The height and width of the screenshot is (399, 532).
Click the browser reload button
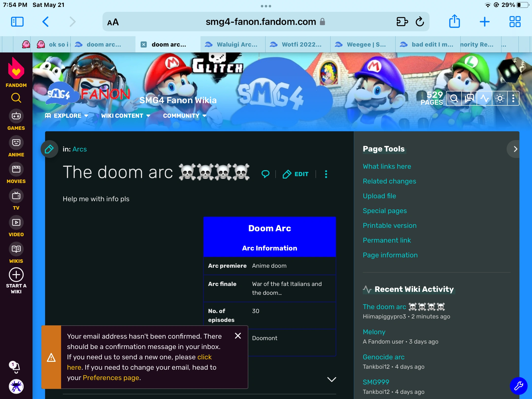click(x=420, y=22)
